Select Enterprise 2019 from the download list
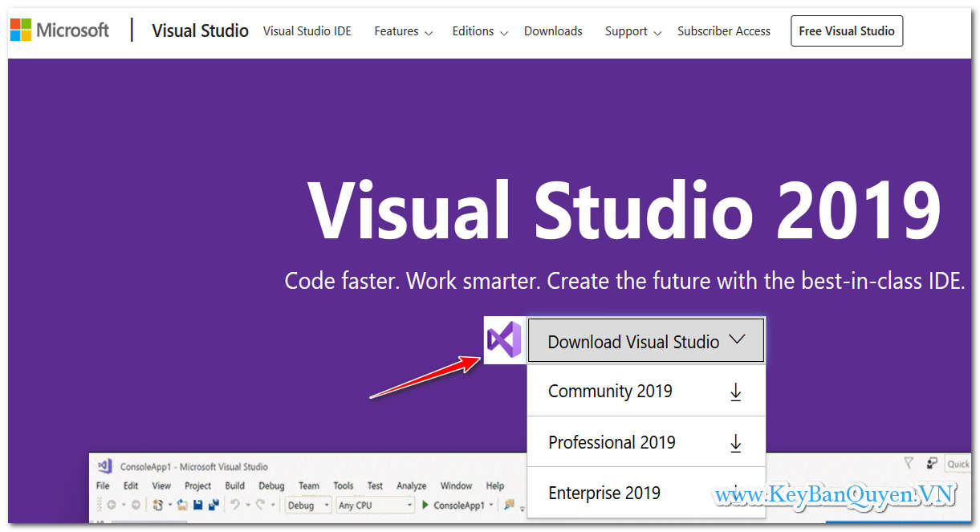Image resolution: width=980 pixels, height=532 pixels. 604,493
